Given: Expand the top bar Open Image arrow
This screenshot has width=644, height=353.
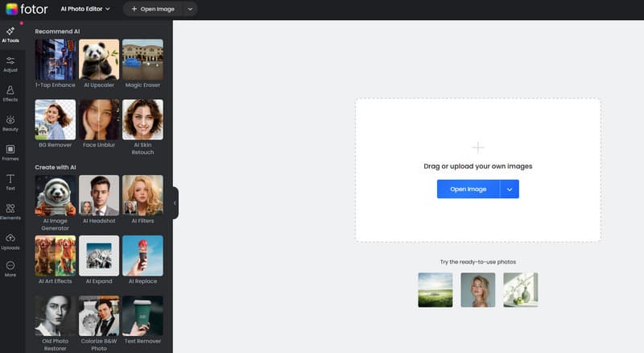Looking at the screenshot, I should [x=189, y=10].
